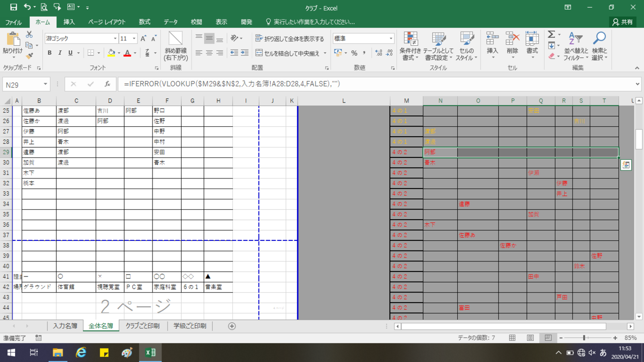The image size is (644, 362).
Task: Click the Clear eraser icon
Action: pos(551,56)
